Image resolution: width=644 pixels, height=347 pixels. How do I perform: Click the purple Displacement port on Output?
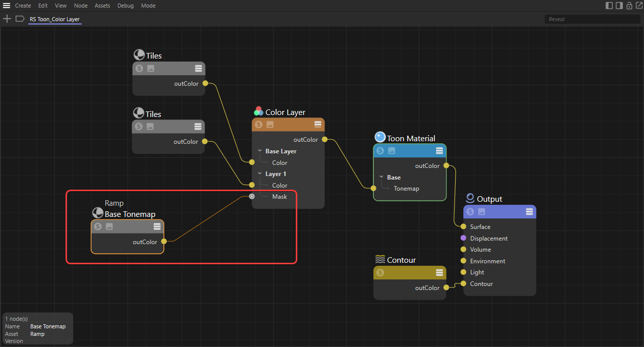[463, 238]
